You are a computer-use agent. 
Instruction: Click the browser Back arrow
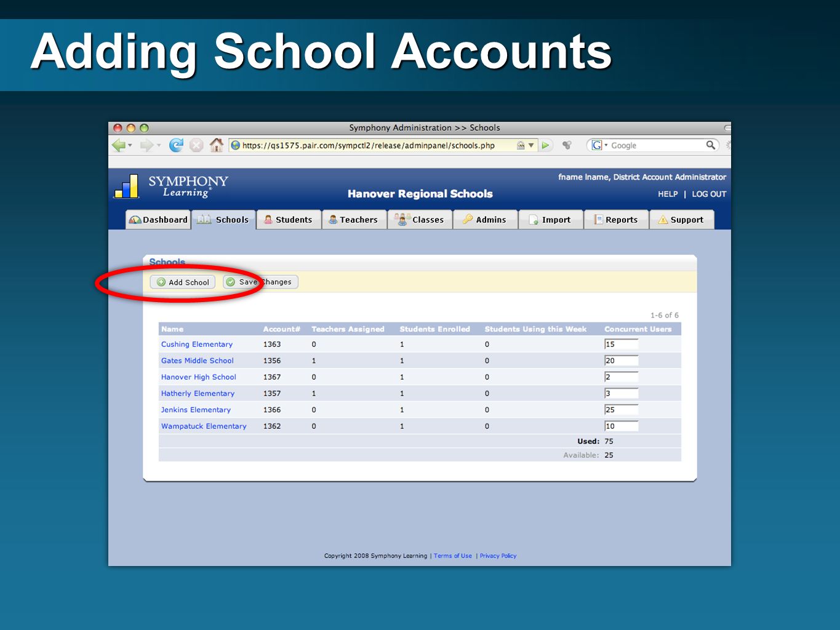point(119,145)
